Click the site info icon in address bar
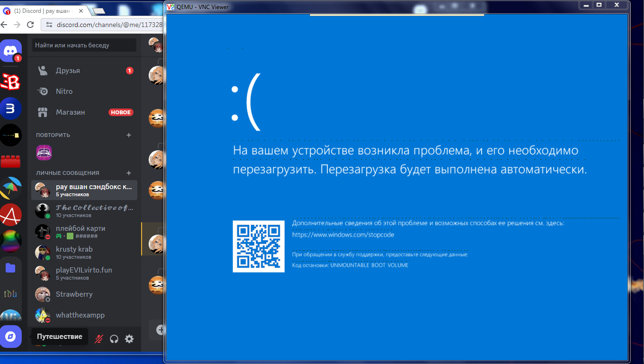Screen dimensions: 644x364 pyautogui.click(x=49, y=25)
